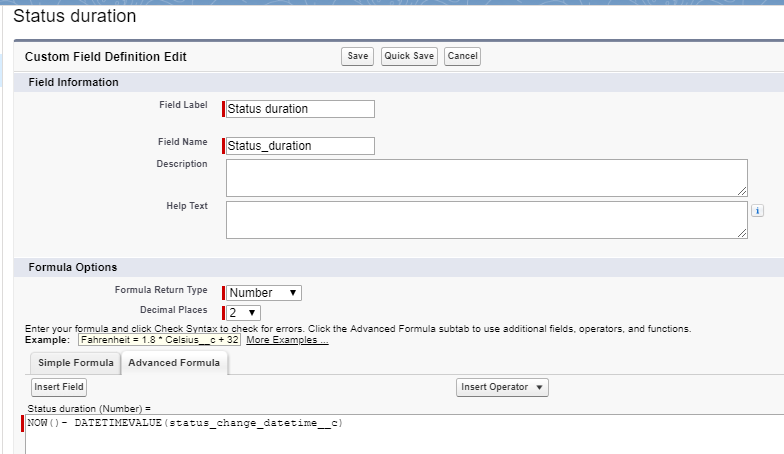The image size is (784, 454).
Task: Click the Status duration page heading
Action: coord(75,17)
